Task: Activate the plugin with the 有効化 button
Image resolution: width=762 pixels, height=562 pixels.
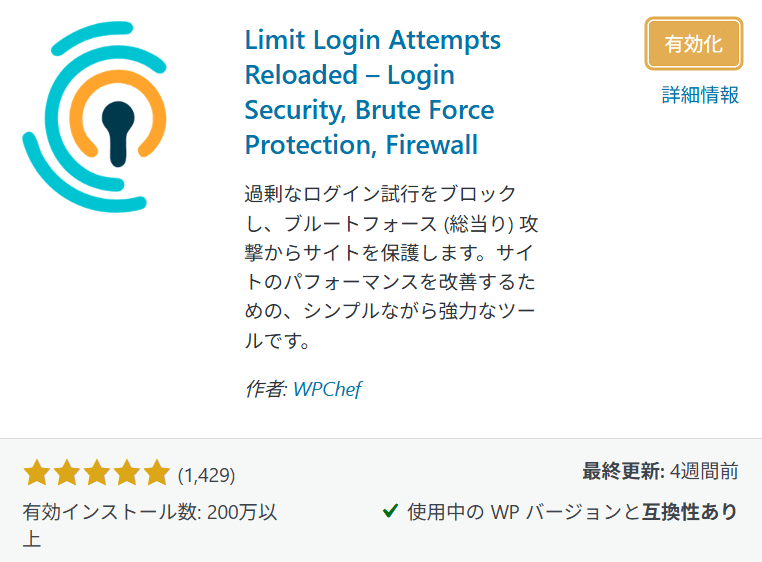Action: (x=693, y=44)
